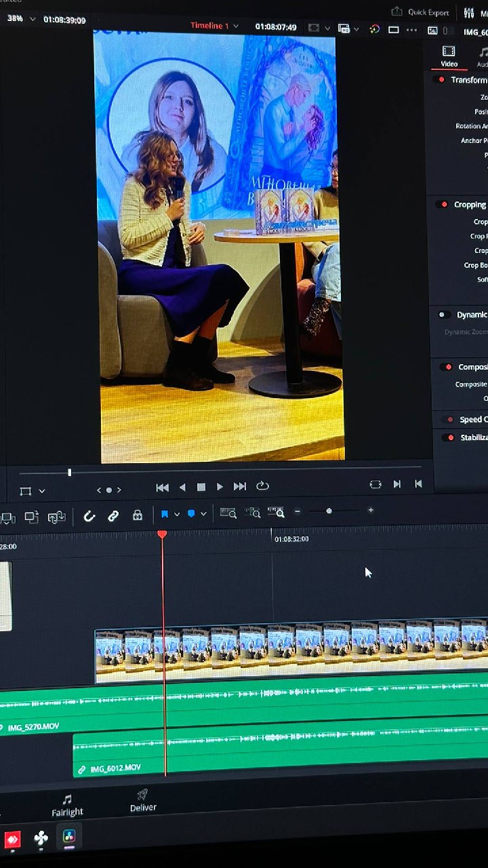488x868 pixels.
Task: Click the viewer transform overlay icon
Action: pos(26,491)
